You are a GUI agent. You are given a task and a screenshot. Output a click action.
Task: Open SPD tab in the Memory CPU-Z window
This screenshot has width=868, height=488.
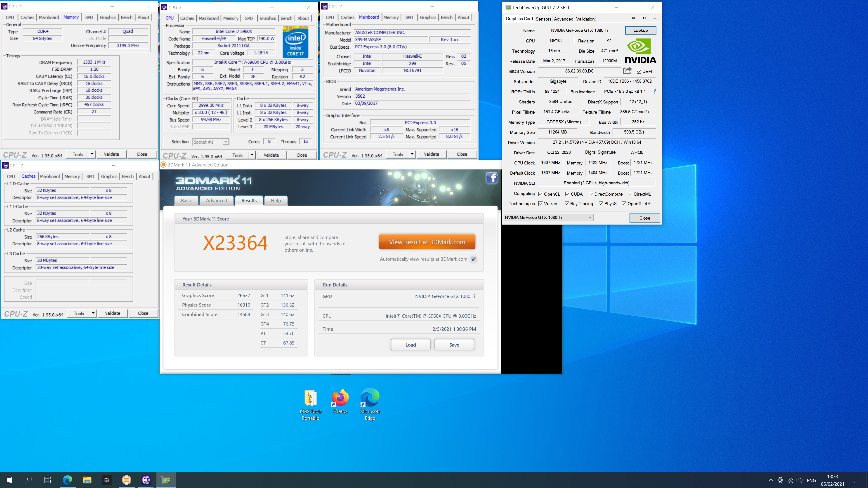[x=89, y=18]
